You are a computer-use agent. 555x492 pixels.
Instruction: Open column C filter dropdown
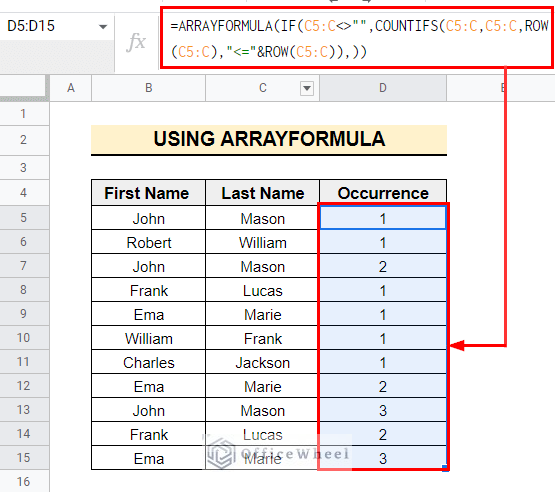(307, 88)
